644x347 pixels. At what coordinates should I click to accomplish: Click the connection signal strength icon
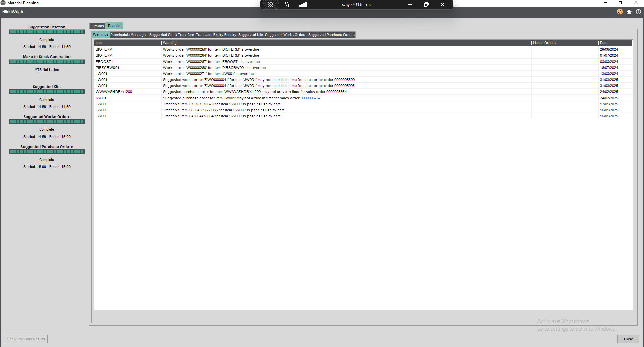[x=303, y=4]
